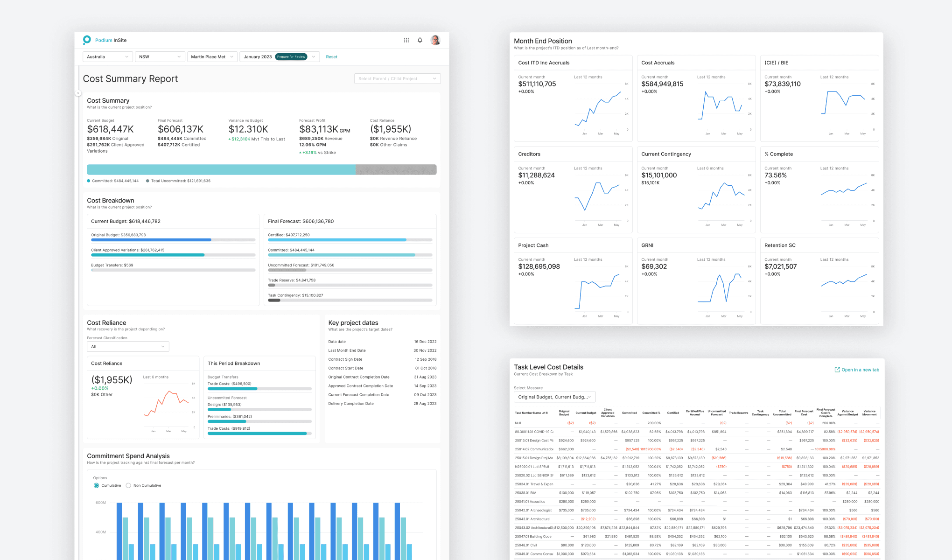Click the $606,137K Final Forecast value
Image resolution: width=952 pixels, height=560 pixels.
(x=181, y=129)
